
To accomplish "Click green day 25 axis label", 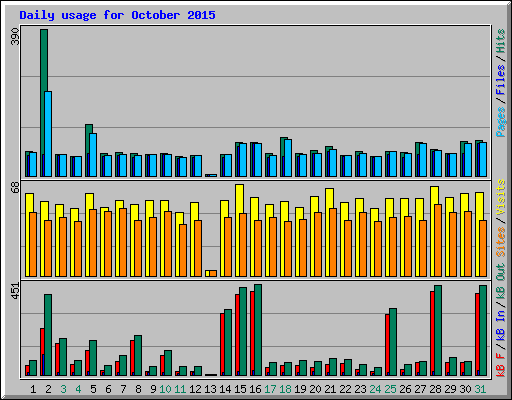I will (x=390, y=389).
